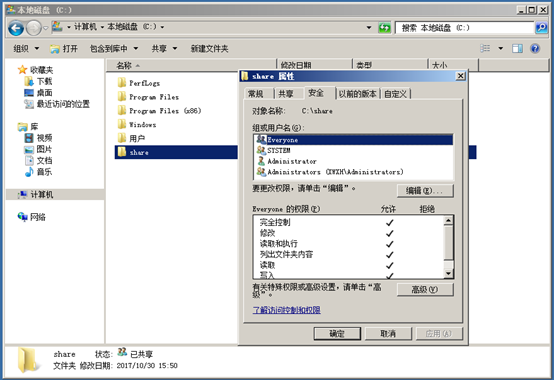Open the 包含到库中 dropdown
Viewport: 554px width, 380px height.
[114, 48]
